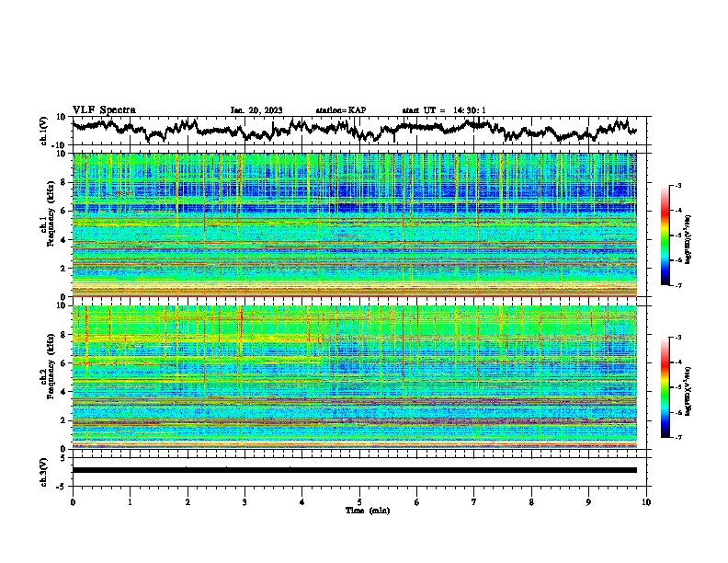Click the ch.2 color bar log(PSD) label
Viewport: 728px width, 563px height.
688,391
